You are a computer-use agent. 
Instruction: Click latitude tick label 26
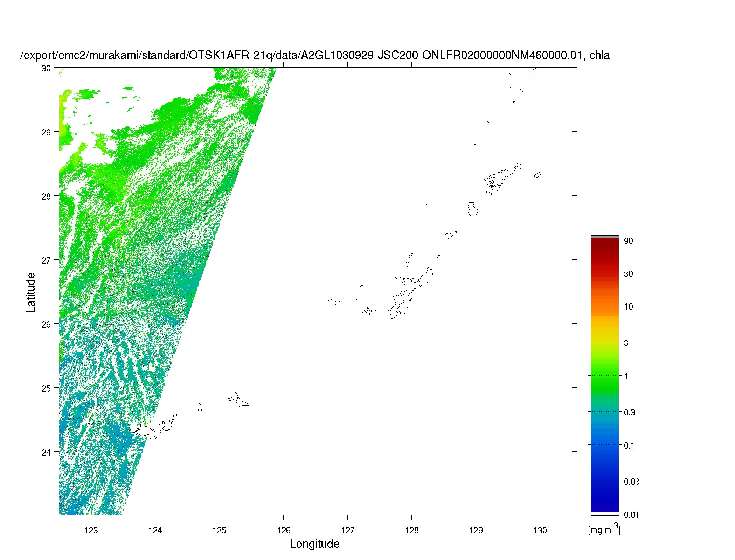click(x=46, y=324)
